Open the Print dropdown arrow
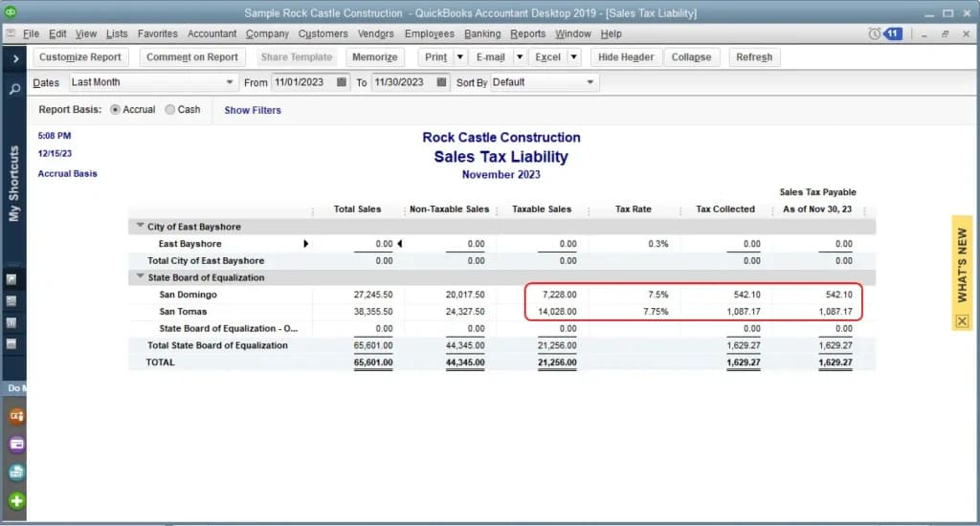This screenshot has height=526, width=980. coord(460,56)
